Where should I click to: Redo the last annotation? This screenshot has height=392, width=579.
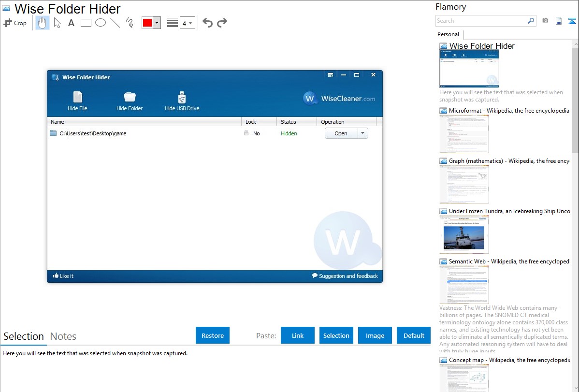coord(222,23)
